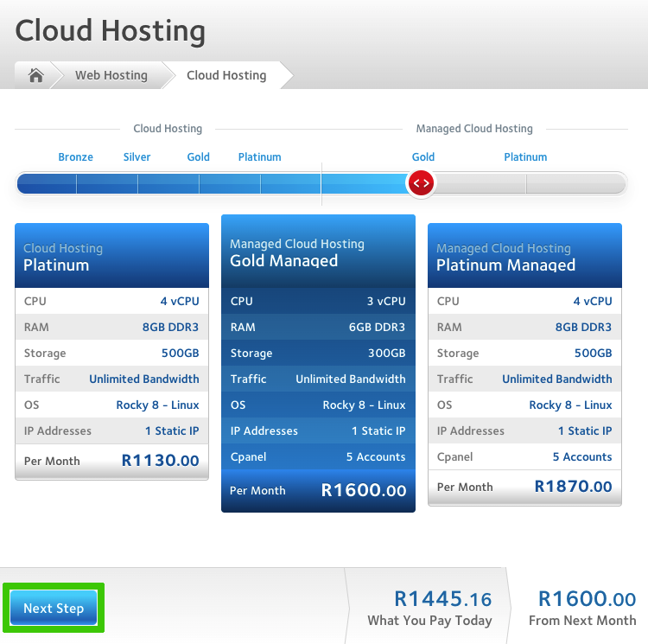Choose Gold plan under Cloud Hosting
Viewport: 648px width, 644px height.
tap(198, 157)
